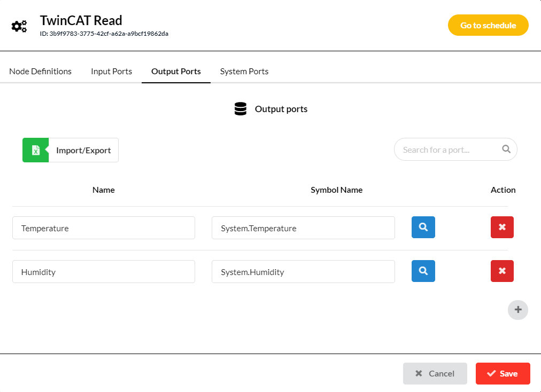
Task: Click the TwinCAT Read title
Action: pyautogui.click(x=81, y=20)
